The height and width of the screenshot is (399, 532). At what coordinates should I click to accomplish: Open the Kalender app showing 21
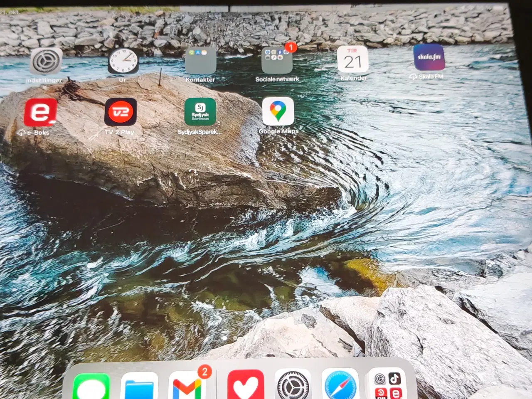click(x=352, y=59)
